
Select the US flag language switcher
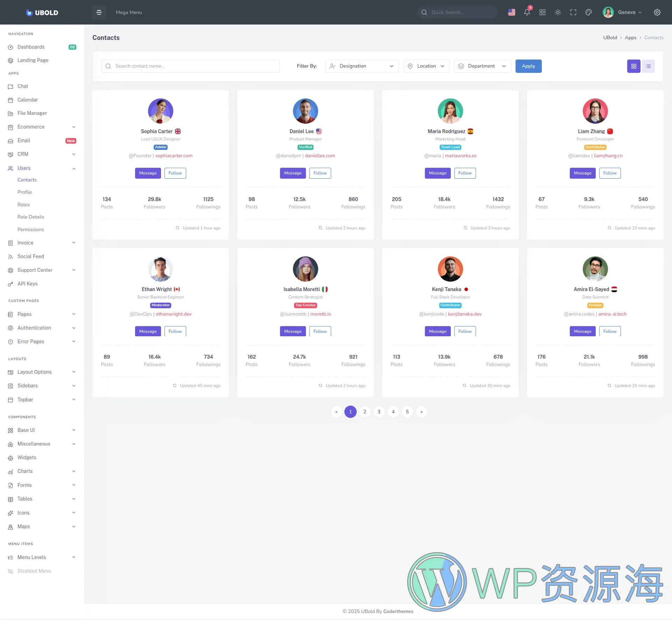511,12
